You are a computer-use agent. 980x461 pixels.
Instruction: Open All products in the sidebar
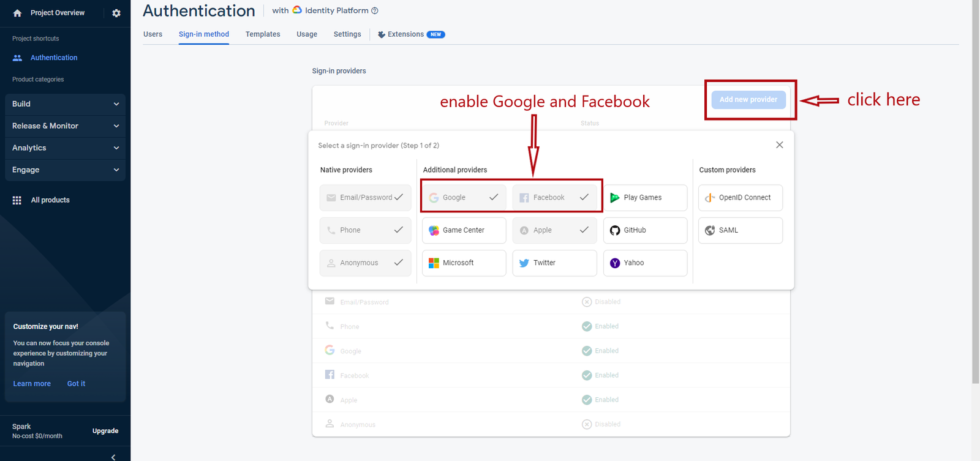[50, 200]
